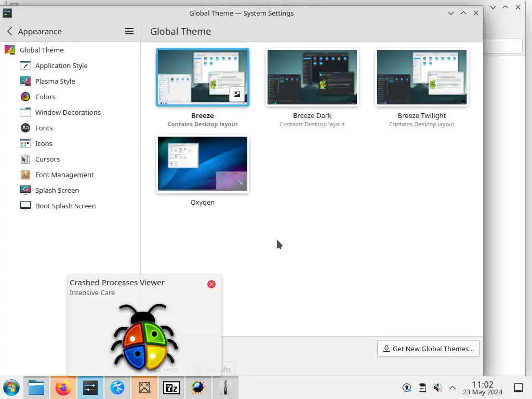
Task: Launch Firefox from the taskbar
Action: [63, 388]
